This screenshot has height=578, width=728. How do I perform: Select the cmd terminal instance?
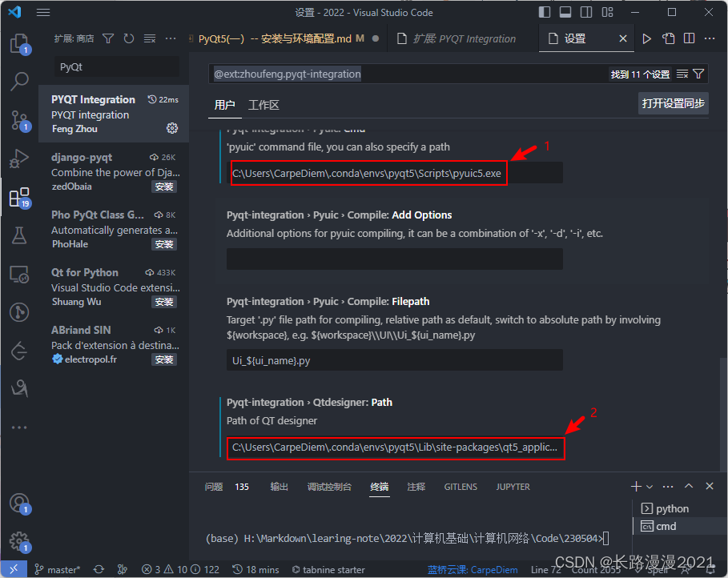coord(680,526)
